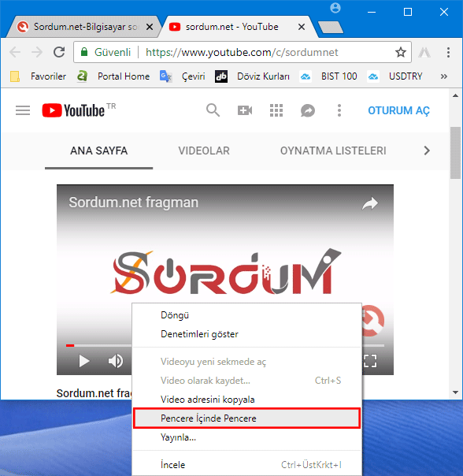463x476 pixels.
Task: Choose Video adresini kopyala
Action: pyautogui.click(x=247, y=400)
